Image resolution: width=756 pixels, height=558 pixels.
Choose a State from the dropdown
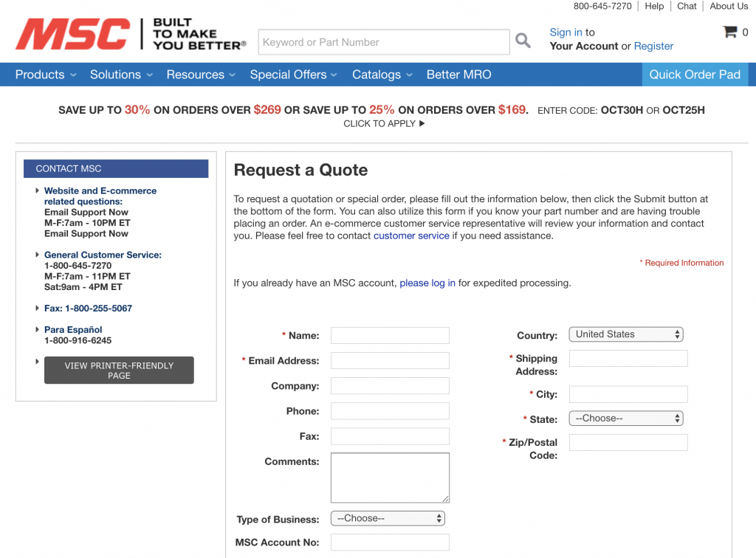[x=626, y=418]
